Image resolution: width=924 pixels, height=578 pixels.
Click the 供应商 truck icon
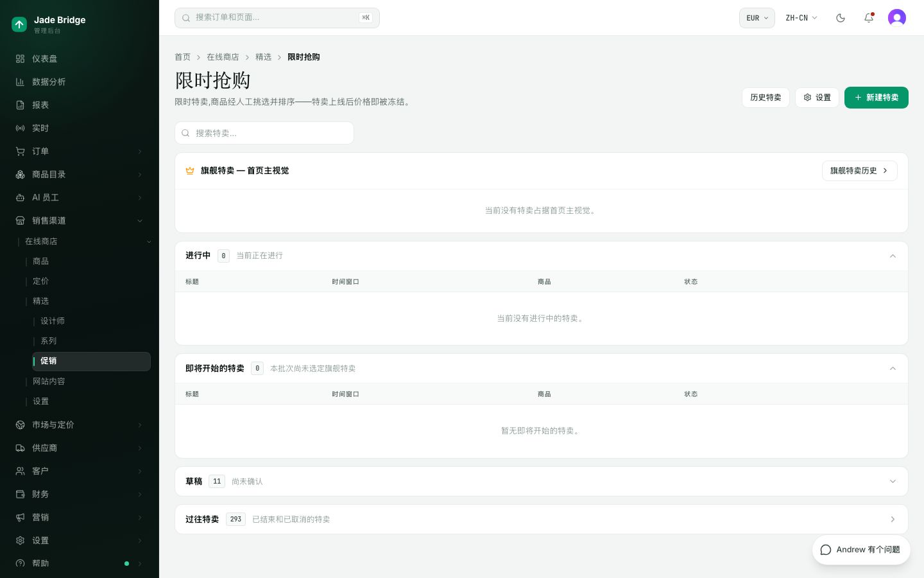click(20, 448)
